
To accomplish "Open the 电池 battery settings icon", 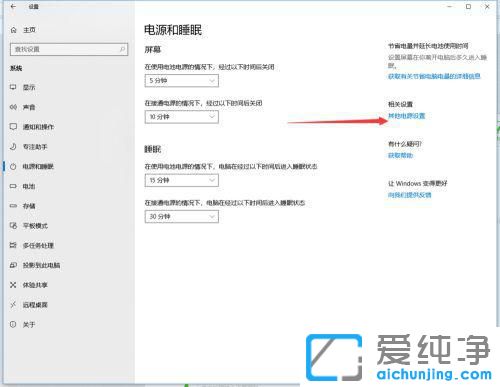I will pos(13,186).
